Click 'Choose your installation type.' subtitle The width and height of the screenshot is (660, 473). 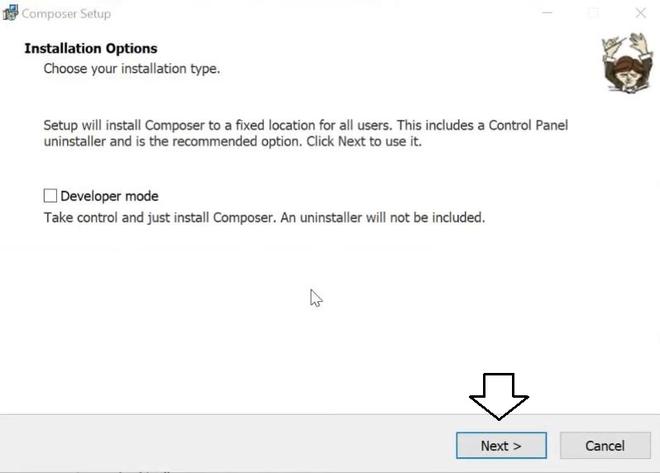[x=131, y=69]
